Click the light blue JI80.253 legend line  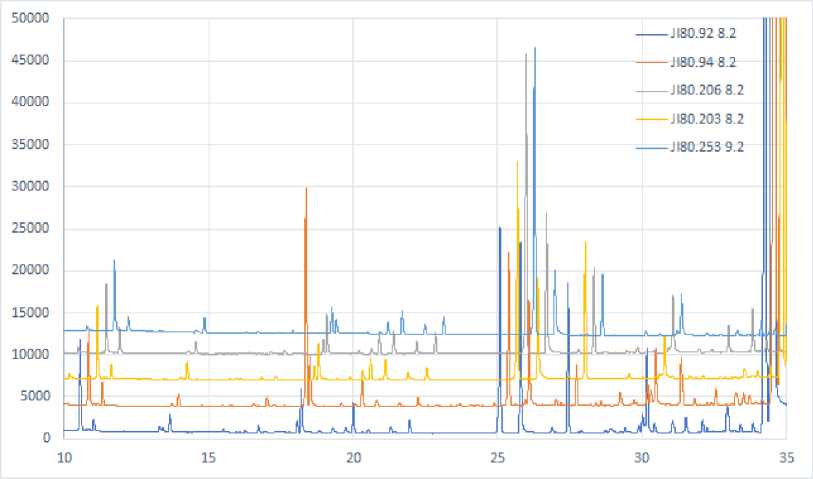coord(651,148)
